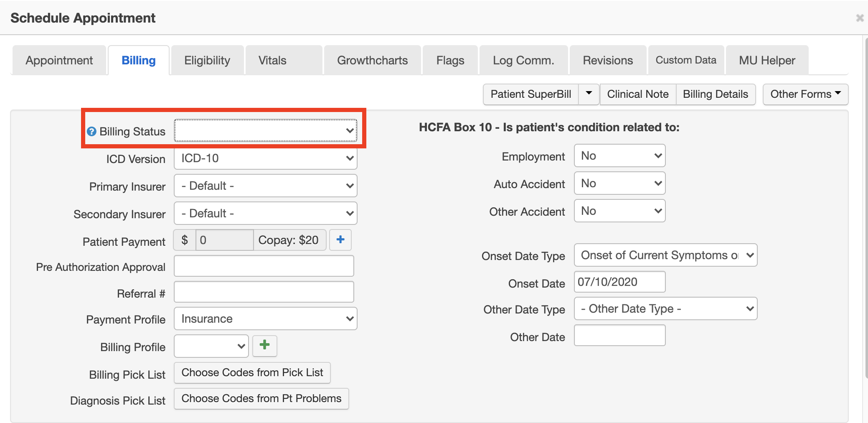The width and height of the screenshot is (868, 423).
Task: Click Choose Codes from Pt Problems
Action: 261,398
